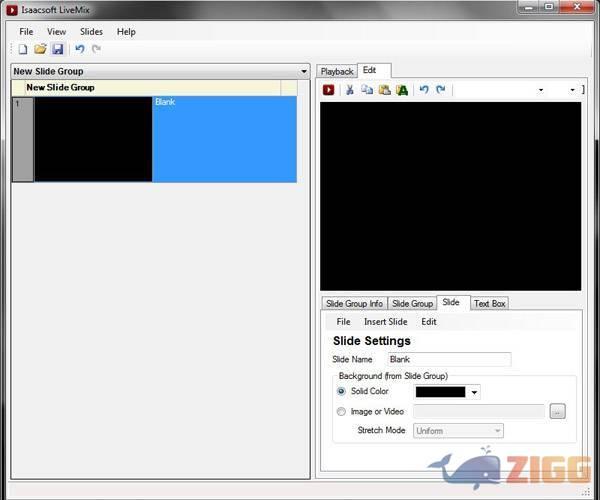The height and width of the screenshot is (500, 600).
Task: Switch to the Text Box tab
Action: pyautogui.click(x=489, y=303)
